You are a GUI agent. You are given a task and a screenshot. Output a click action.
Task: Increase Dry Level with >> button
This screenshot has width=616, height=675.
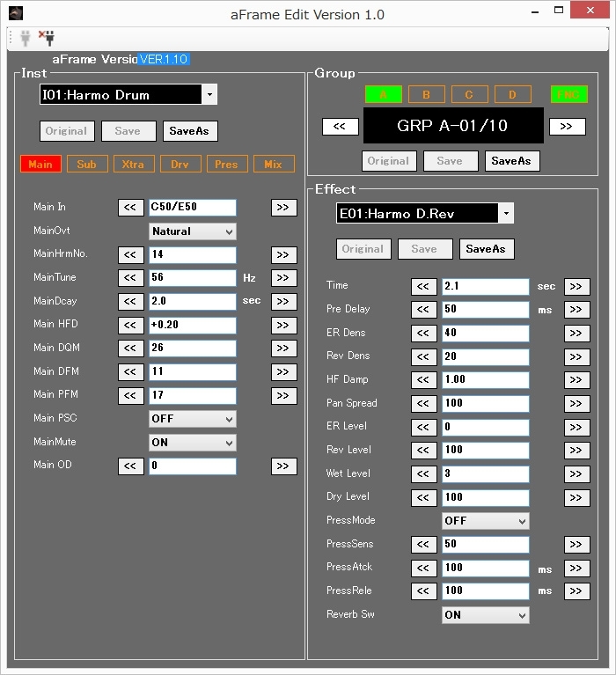(576, 497)
